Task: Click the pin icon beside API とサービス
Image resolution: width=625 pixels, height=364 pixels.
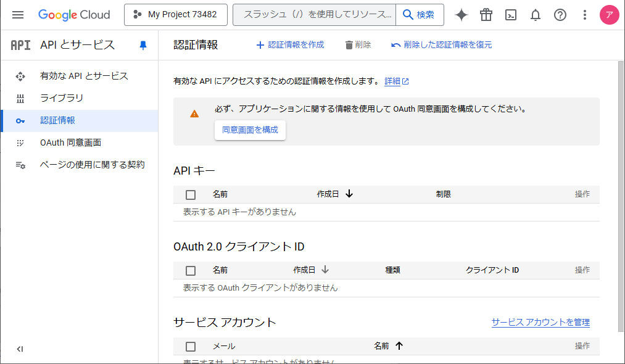Action: [143, 45]
